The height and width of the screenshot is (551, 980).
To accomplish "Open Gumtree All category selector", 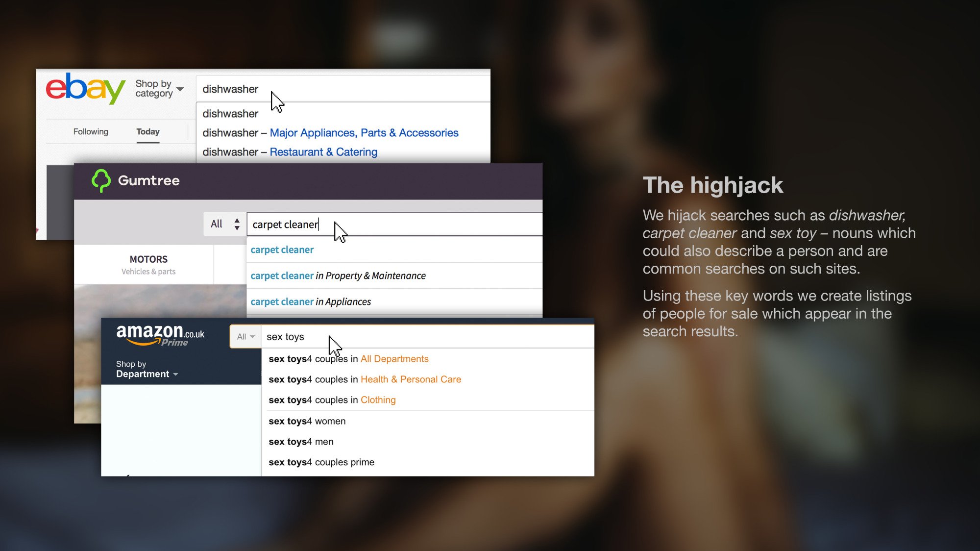I will click(x=225, y=224).
